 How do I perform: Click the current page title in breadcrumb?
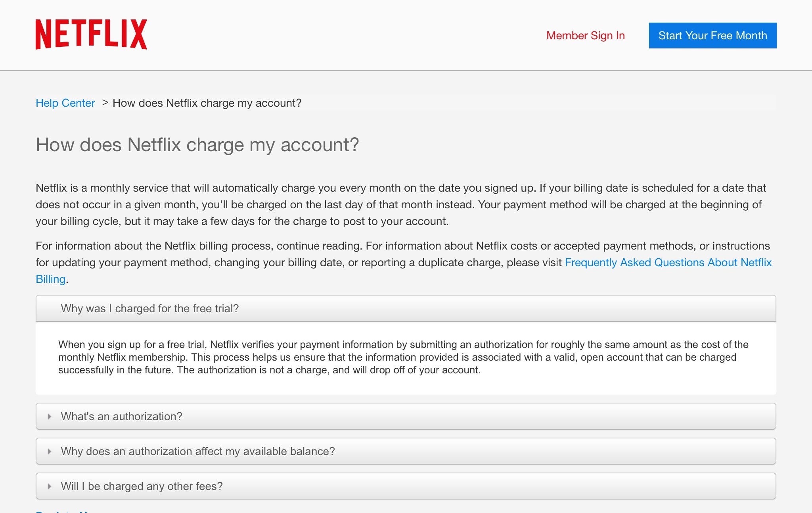pyautogui.click(x=207, y=103)
